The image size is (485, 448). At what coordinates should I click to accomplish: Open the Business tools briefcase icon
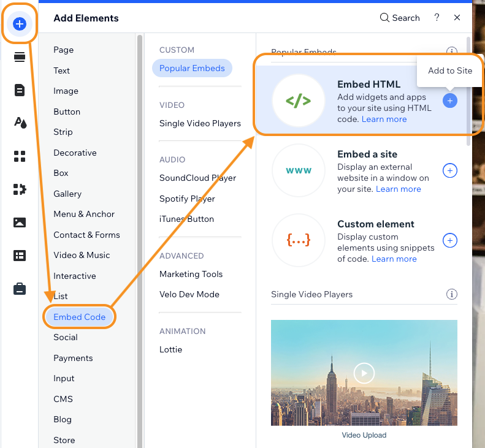click(x=20, y=289)
